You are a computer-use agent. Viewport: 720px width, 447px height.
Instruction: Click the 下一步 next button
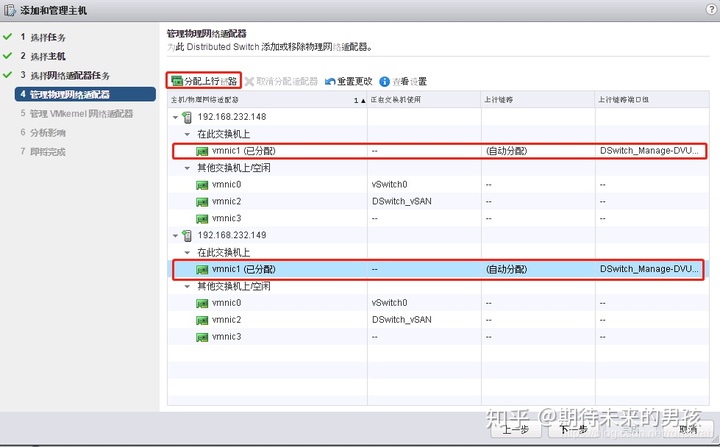coord(575,430)
